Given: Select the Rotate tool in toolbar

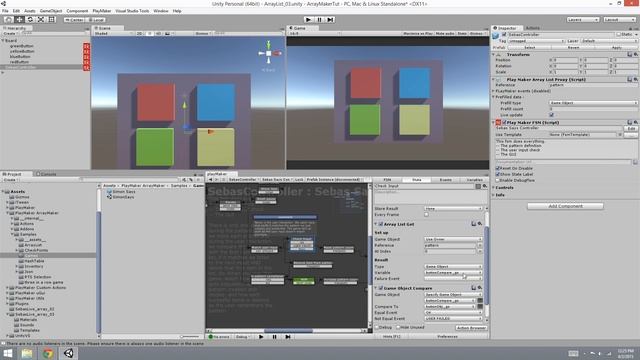Looking at the screenshot, I should [x=30, y=20].
